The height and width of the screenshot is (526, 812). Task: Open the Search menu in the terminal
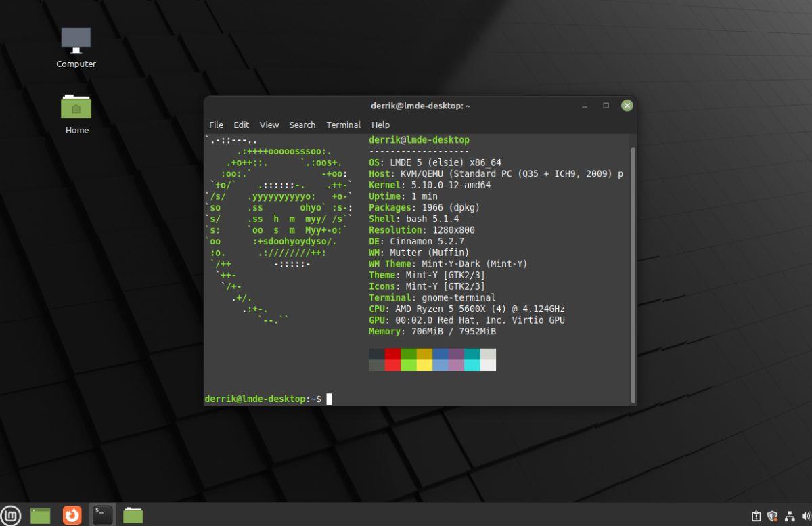(302, 125)
